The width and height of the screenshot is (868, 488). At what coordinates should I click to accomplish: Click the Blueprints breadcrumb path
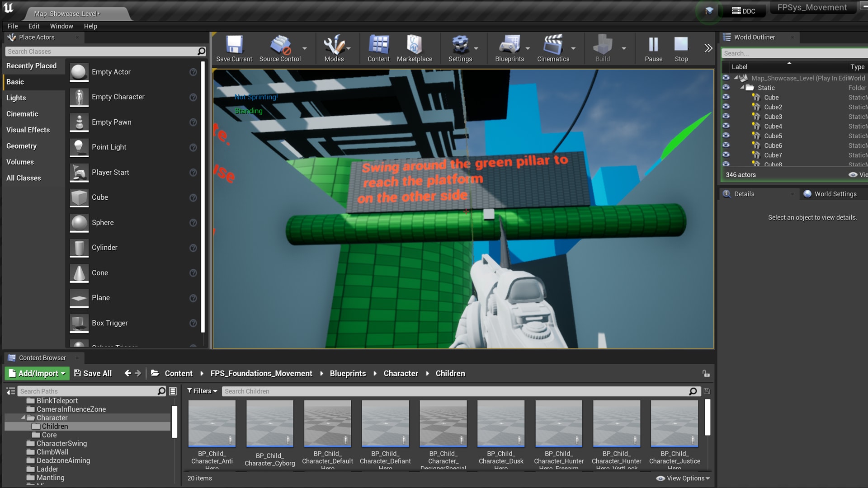348,373
